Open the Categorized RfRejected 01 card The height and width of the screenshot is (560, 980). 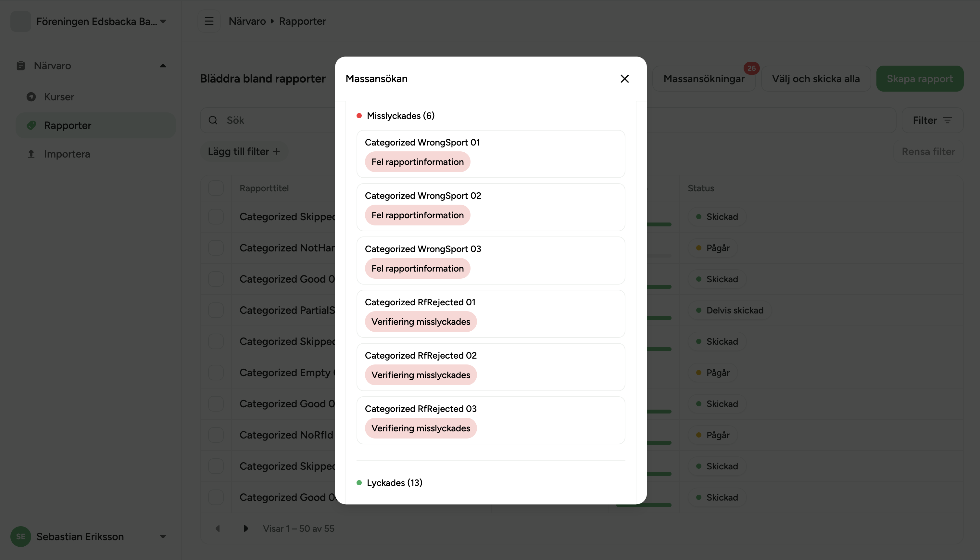point(491,314)
